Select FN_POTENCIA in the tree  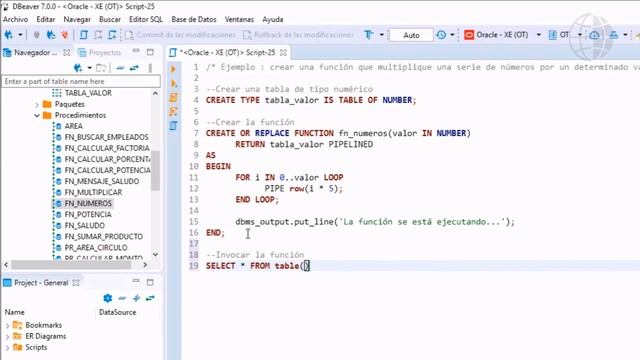tap(88, 214)
